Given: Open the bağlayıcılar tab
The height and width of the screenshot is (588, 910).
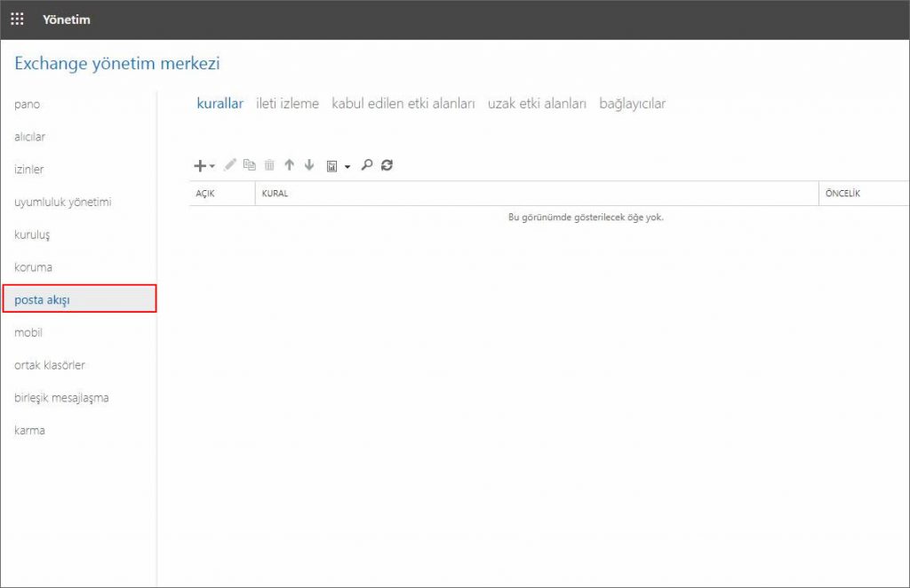Looking at the screenshot, I should (x=633, y=104).
